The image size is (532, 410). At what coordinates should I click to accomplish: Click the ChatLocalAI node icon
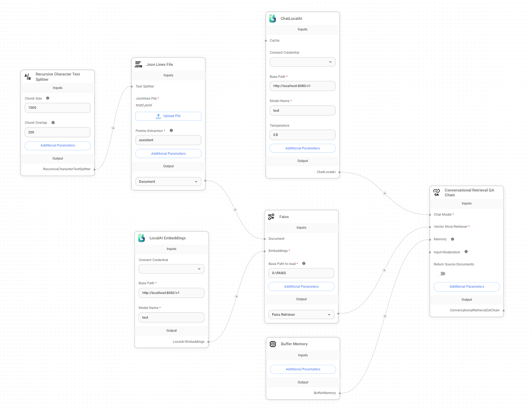(x=272, y=19)
